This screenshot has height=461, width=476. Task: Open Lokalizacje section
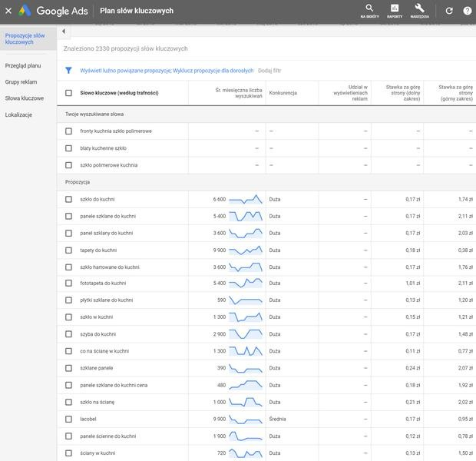click(18, 115)
